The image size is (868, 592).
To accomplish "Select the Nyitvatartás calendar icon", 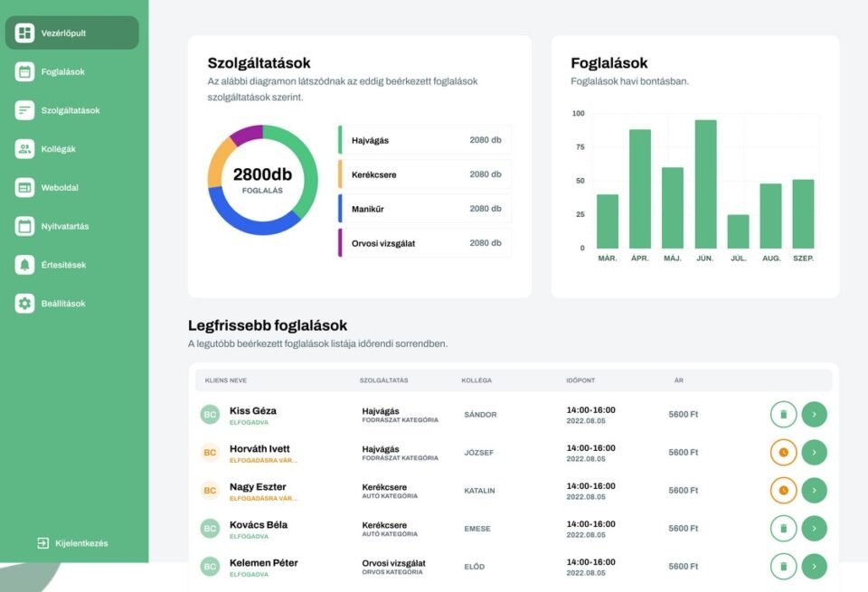I will [24, 226].
